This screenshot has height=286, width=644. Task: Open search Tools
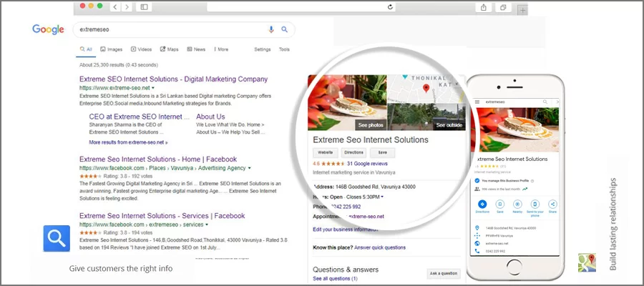284,49
